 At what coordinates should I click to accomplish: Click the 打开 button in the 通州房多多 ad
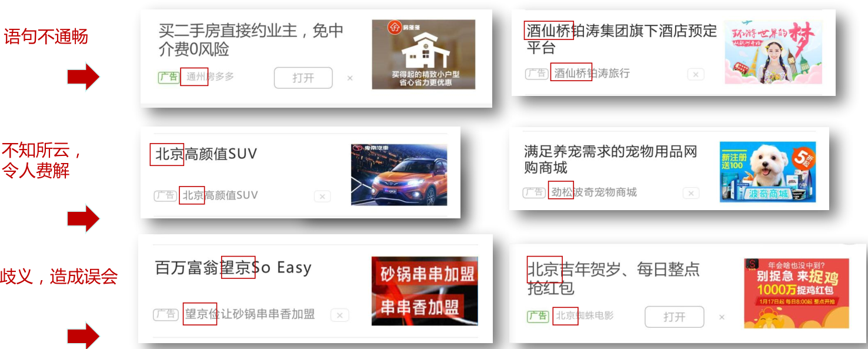coord(303,78)
